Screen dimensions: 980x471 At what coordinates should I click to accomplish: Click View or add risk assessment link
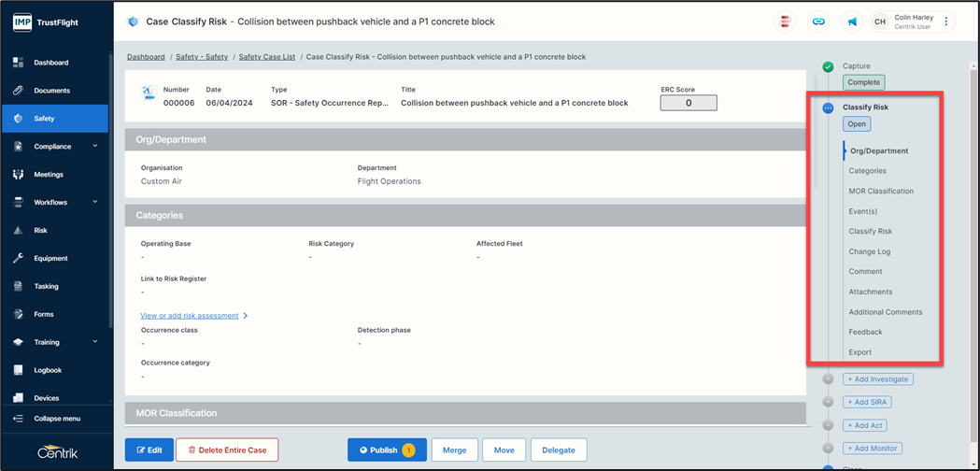pyautogui.click(x=190, y=316)
